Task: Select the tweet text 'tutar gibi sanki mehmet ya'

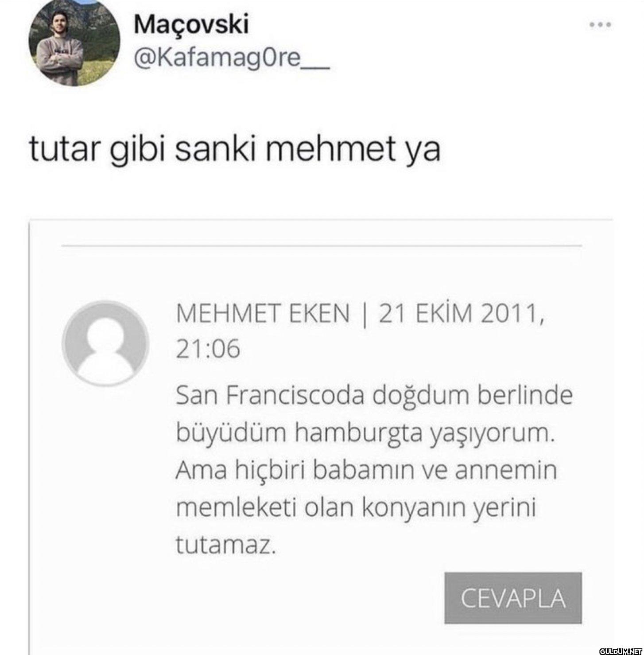Action: tap(235, 149)
